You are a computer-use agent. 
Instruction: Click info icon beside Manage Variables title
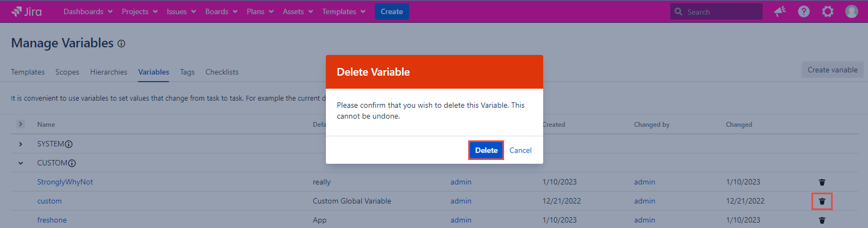[122, 44]
